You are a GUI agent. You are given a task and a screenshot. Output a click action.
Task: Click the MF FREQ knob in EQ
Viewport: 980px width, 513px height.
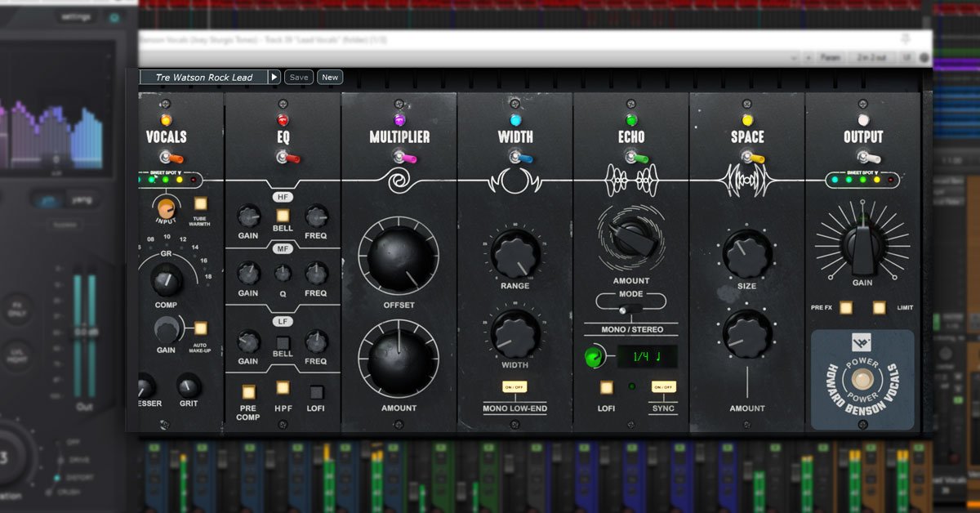[x=317, y=274]
